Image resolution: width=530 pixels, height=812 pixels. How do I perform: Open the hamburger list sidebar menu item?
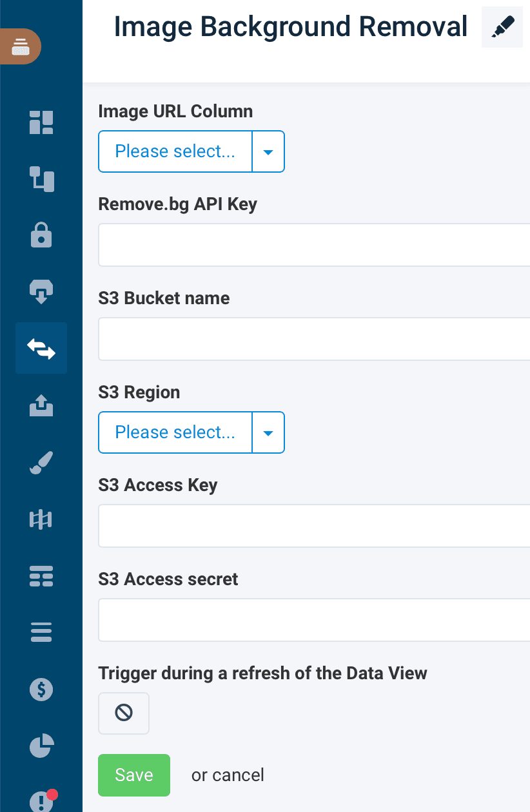point(41,632)
